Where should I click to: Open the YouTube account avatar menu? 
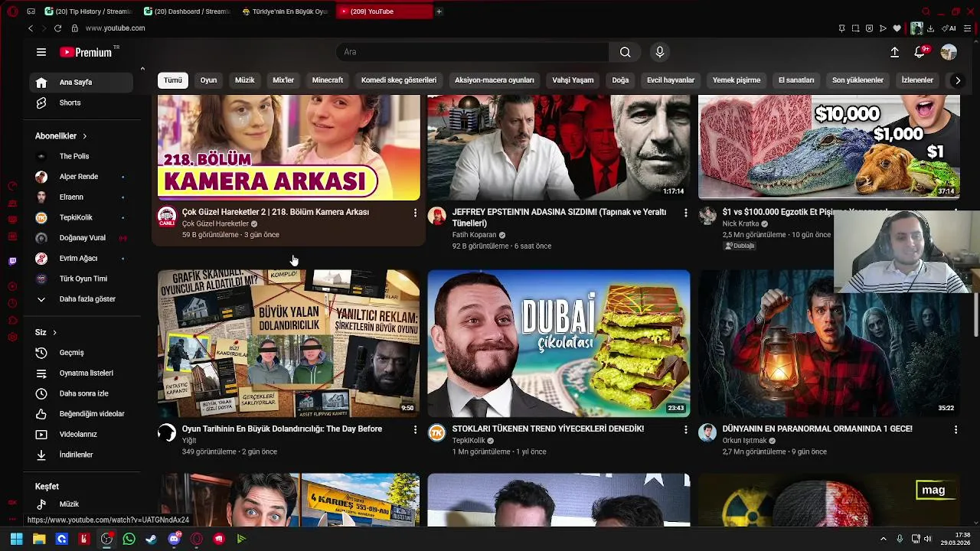949,52
